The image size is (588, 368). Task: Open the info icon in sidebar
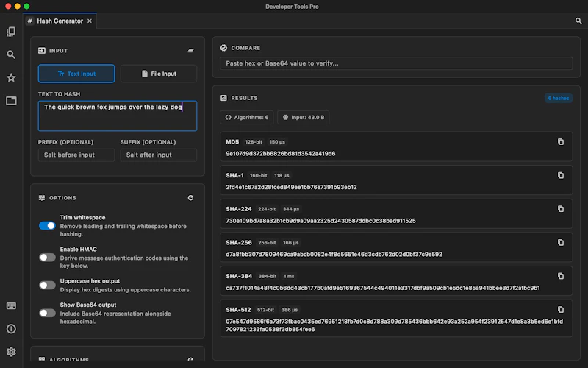point(11,329)
